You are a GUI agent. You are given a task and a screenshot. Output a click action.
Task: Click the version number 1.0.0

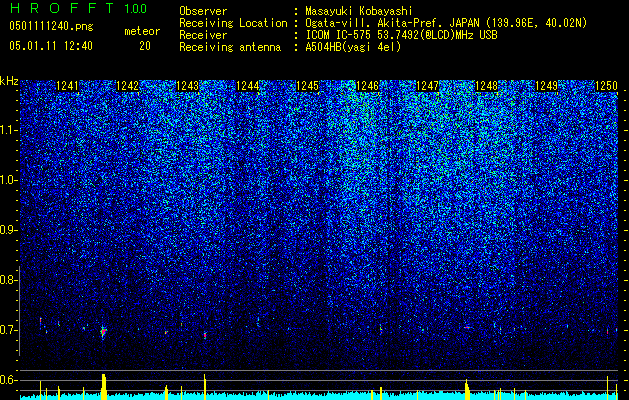136,8
